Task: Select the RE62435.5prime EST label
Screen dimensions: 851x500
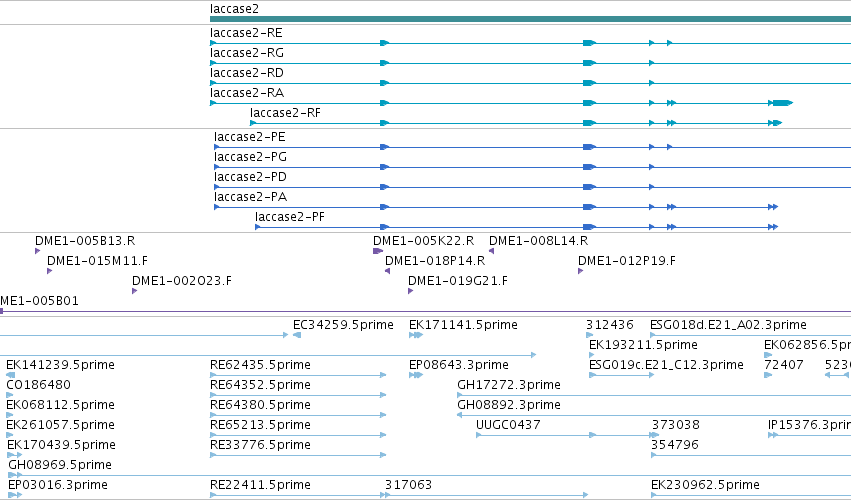Action: 260,365
